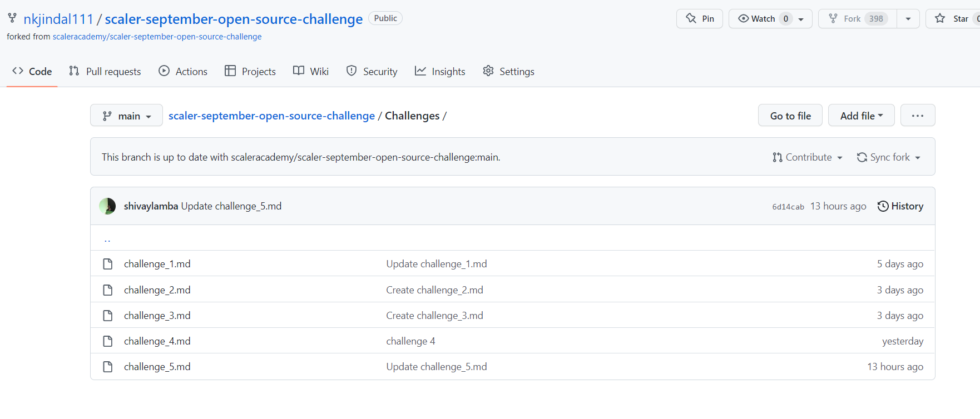Open the main branch selector dropdown
The image size is (980, 419).
126,116
